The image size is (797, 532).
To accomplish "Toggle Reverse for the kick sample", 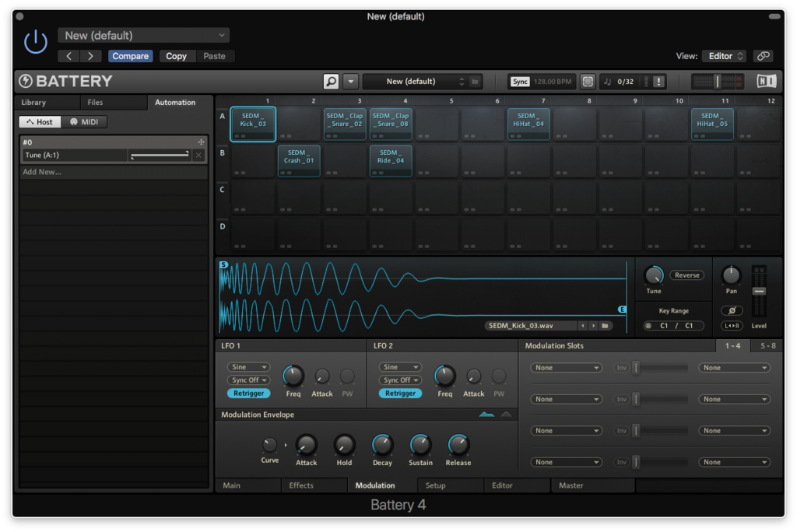I will tap(686, 275).
